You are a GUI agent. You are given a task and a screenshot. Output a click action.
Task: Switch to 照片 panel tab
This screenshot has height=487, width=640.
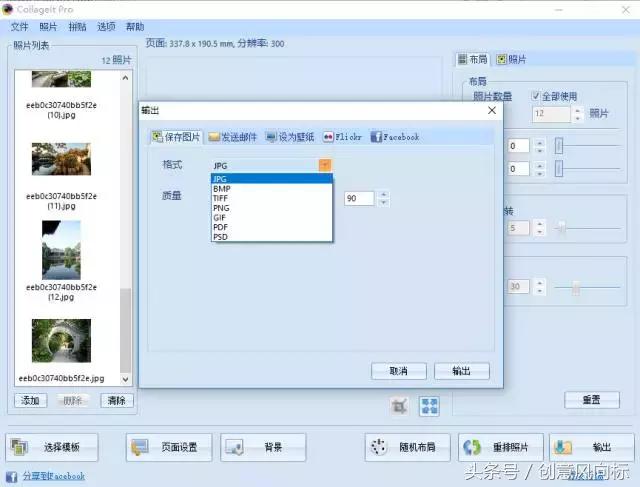(x=511, y=59)
